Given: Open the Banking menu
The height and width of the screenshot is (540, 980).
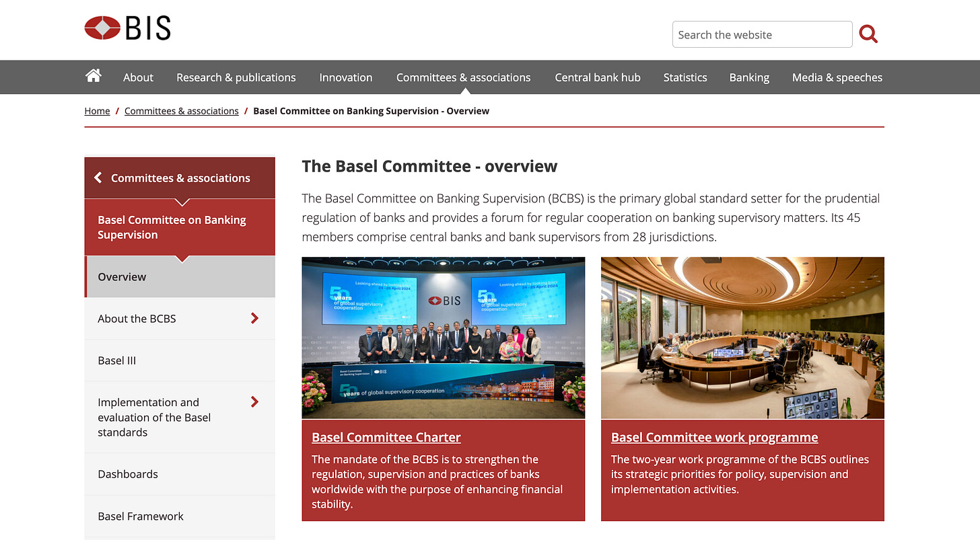Looking at the screenshot, I should (749, 77).
